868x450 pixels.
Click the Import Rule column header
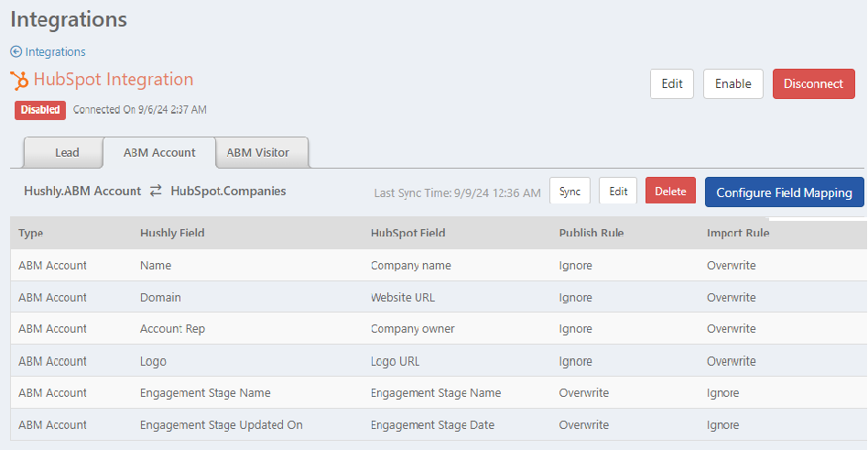pyautogui.click(x=738, y=233)
